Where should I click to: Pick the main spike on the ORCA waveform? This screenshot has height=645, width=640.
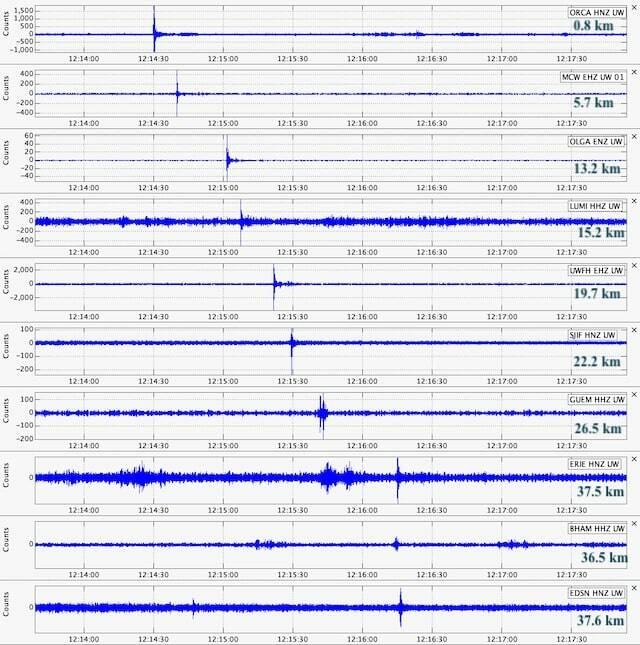pyautogui.click(x=154, y=30)
